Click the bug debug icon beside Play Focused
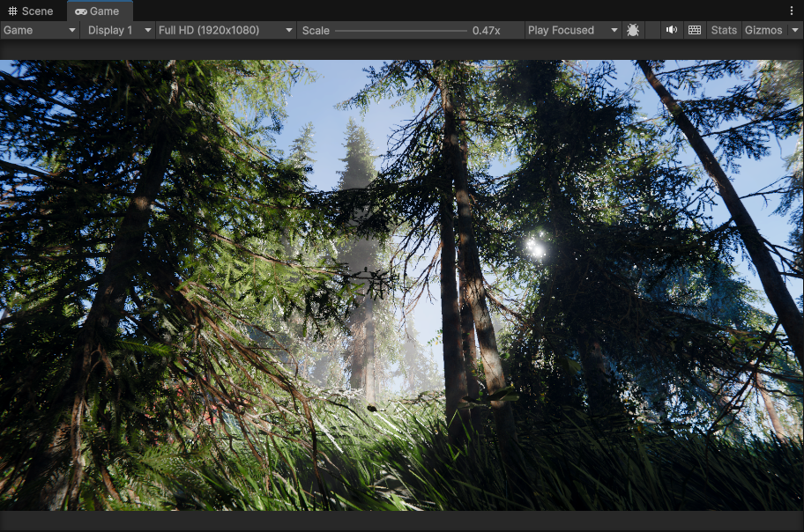804x532 pixels. pyautogui.click(x=633, y=30)
